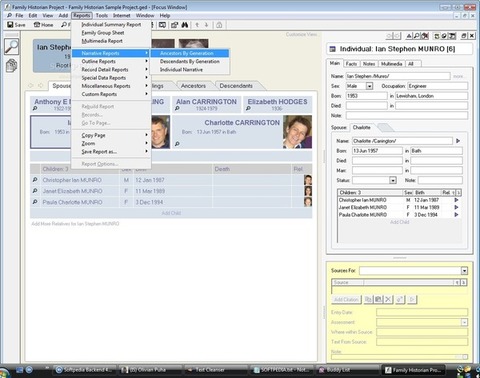Click arrow next to spouse name Charlotte /Carrington/

[x=458, y=141]
